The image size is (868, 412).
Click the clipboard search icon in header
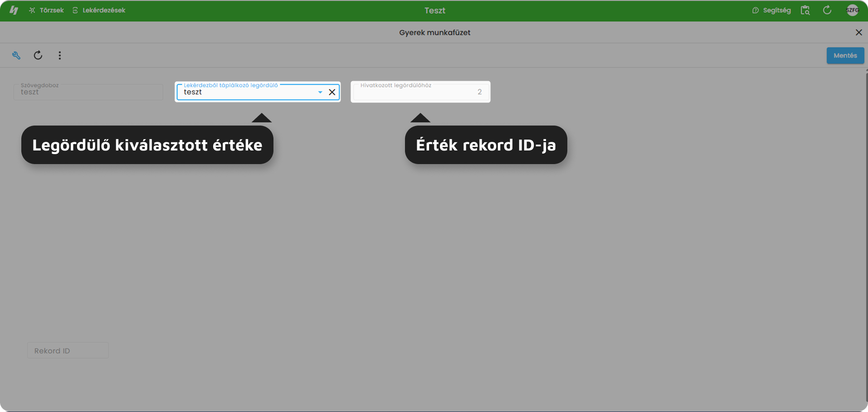click(805, 10)
